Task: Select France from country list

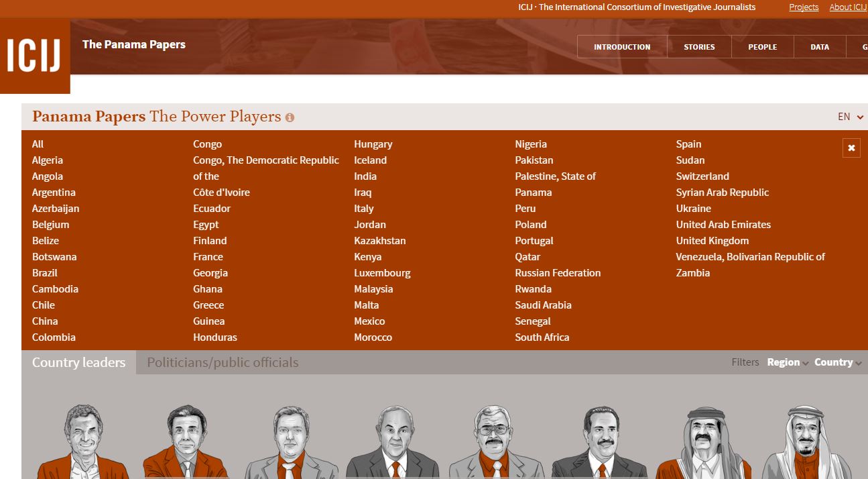Action: click(208, 257)
